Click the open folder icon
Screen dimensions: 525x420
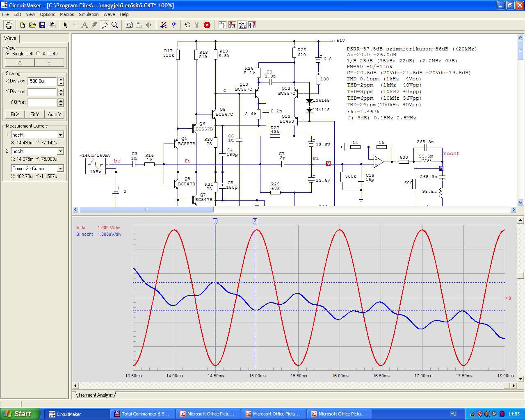(x=32, y=25)
